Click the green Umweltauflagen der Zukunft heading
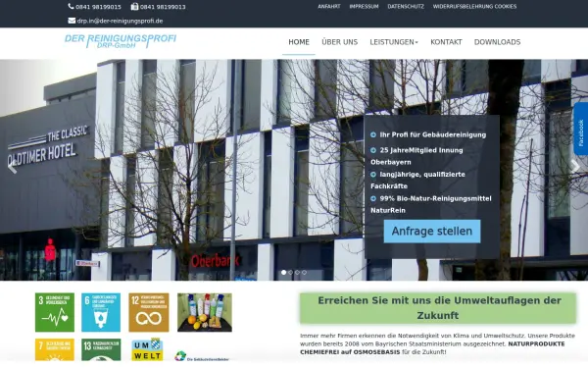 (438, 308)
